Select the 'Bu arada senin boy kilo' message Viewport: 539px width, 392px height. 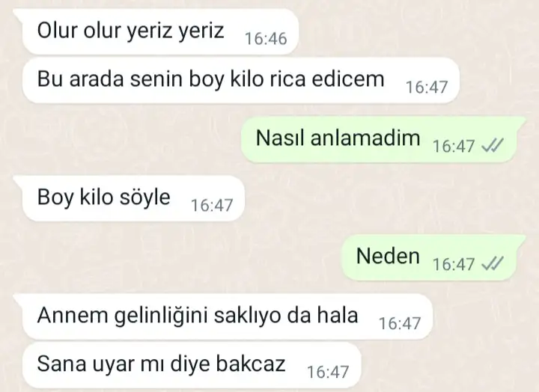coord(241,80)
